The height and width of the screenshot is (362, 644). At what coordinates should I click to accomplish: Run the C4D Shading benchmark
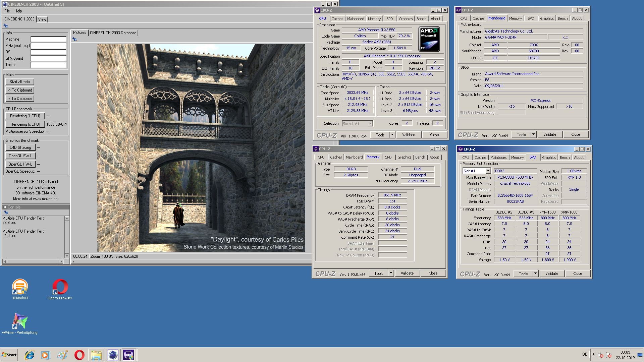[x=20, y=147]
